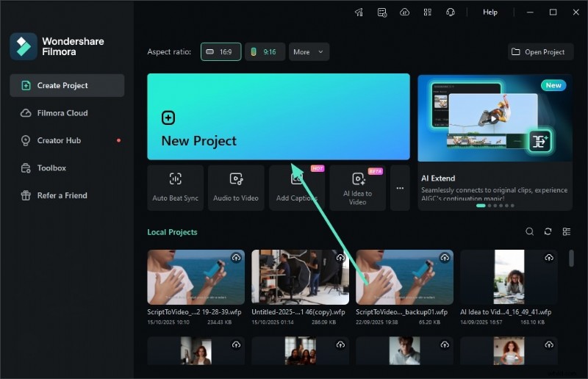Select the Untitled-2025-...1 46(copy).wfp file name
Viewport: 588px width, 379px height.
298,312
